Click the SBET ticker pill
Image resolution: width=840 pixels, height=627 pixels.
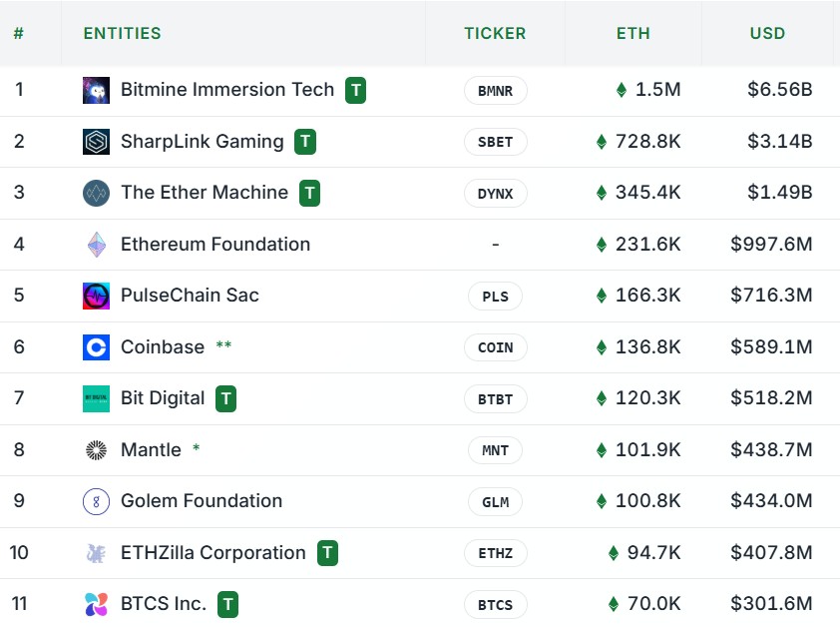495,142
